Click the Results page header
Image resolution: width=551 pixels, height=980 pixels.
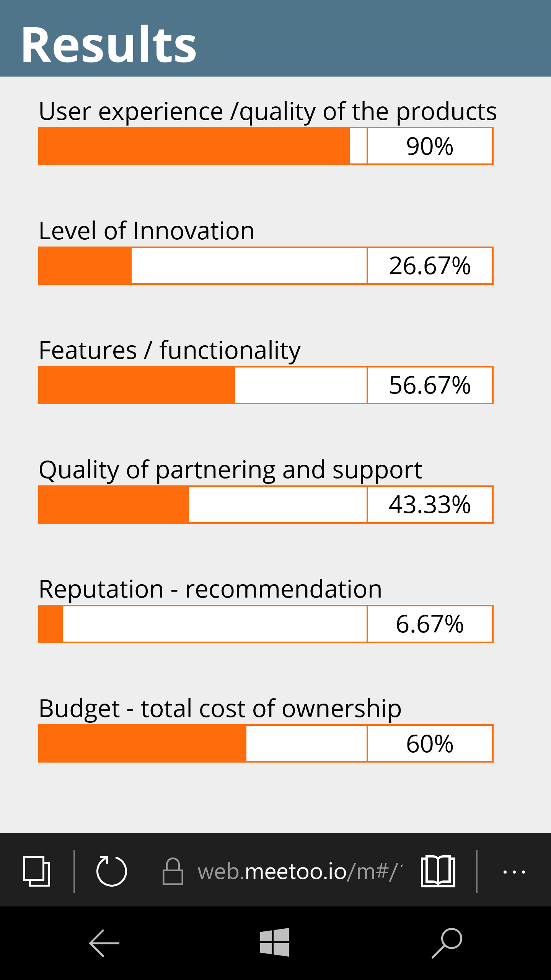click(109, 44)
